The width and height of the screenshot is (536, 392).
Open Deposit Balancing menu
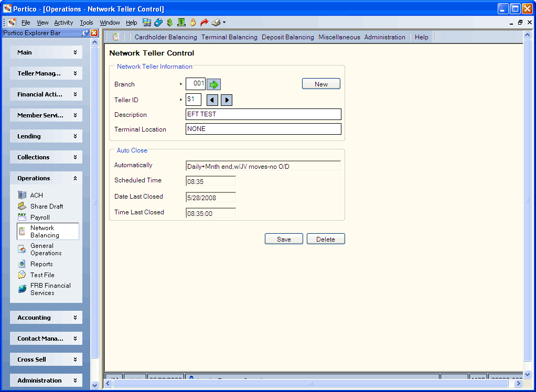[x=288, y=37]
